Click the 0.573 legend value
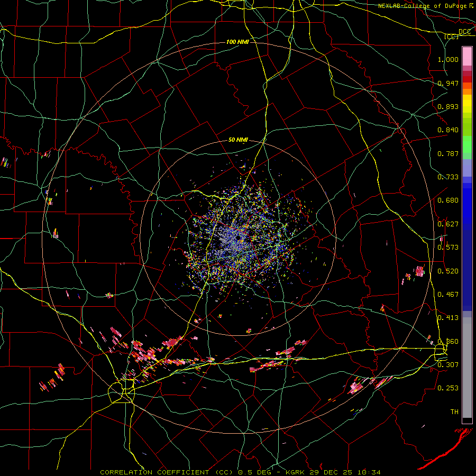 pyautogui.click(x=448, y=248)
